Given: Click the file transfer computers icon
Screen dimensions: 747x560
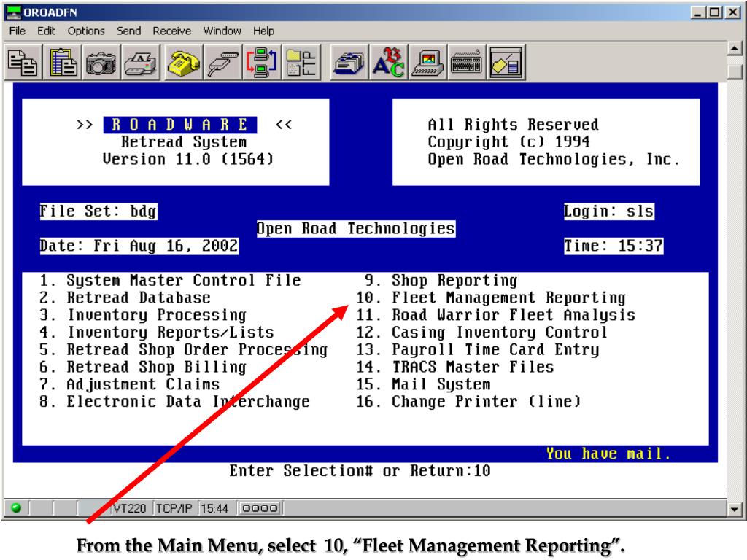Looking at the screenshot, I should (x=262, y=63).
